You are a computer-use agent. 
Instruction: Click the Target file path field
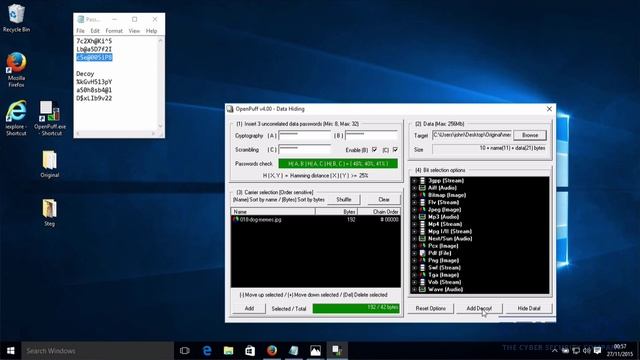(x=472, y=135)
